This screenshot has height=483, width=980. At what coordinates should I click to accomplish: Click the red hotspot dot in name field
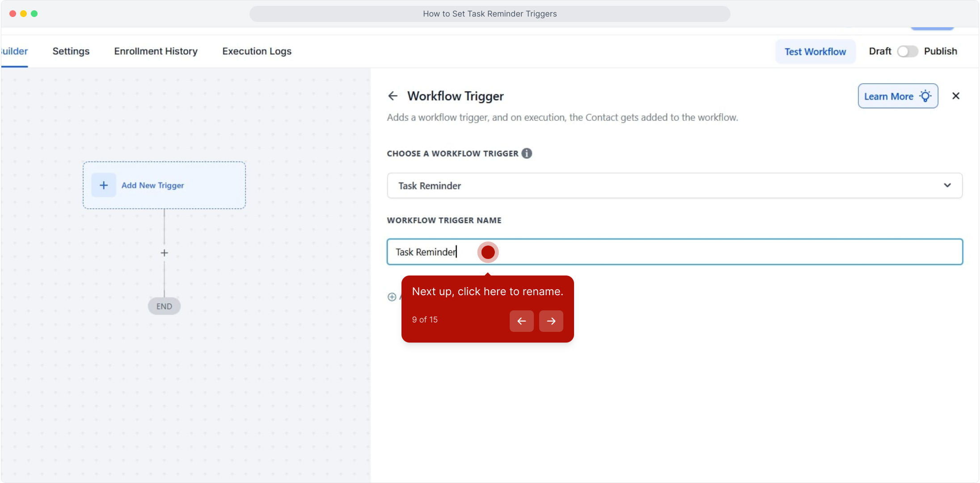[488, 252]
